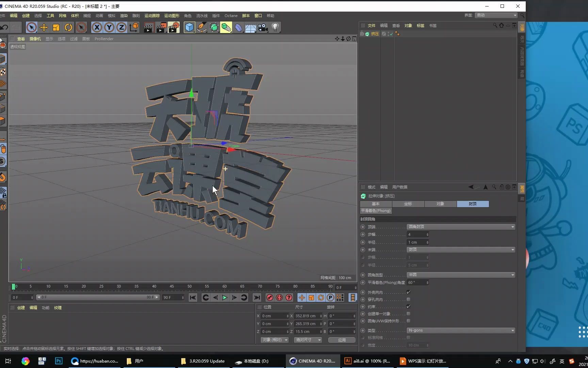
Task: Select the Rotate tool
Action: (68, 27)
